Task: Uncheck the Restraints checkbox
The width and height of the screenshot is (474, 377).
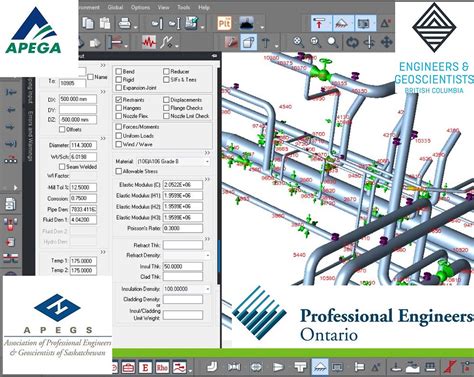Action: tap(118, 100)
